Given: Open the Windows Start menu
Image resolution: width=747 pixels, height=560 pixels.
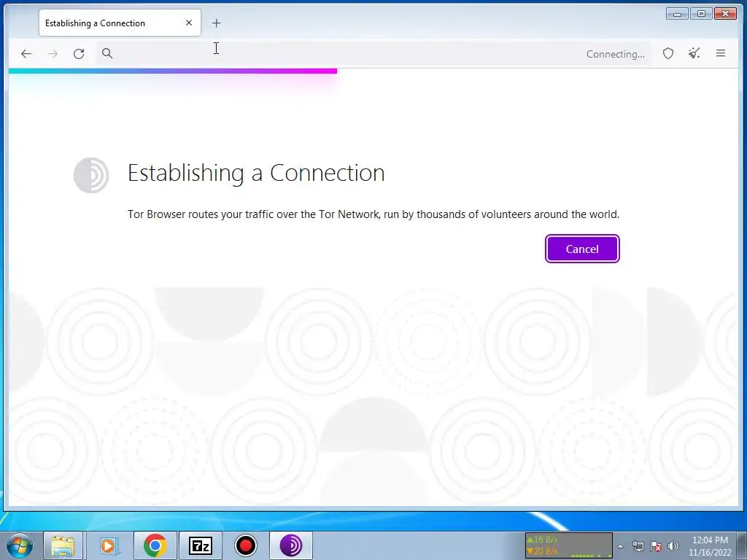Looking at the screenshot, I should click(19, 545).
